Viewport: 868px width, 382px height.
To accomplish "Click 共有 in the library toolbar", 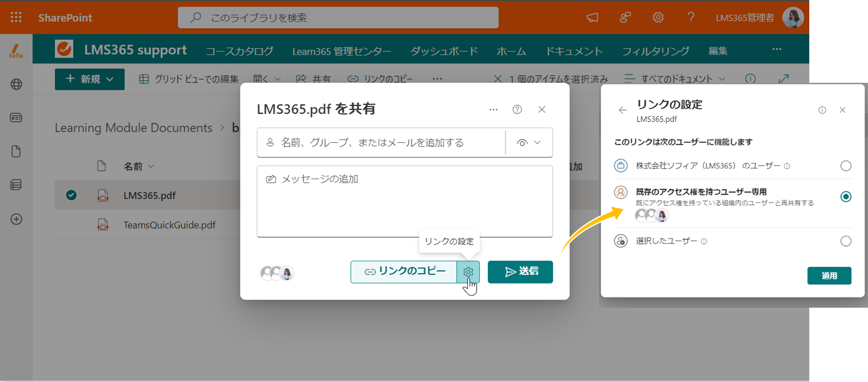I will coord(313,79).
